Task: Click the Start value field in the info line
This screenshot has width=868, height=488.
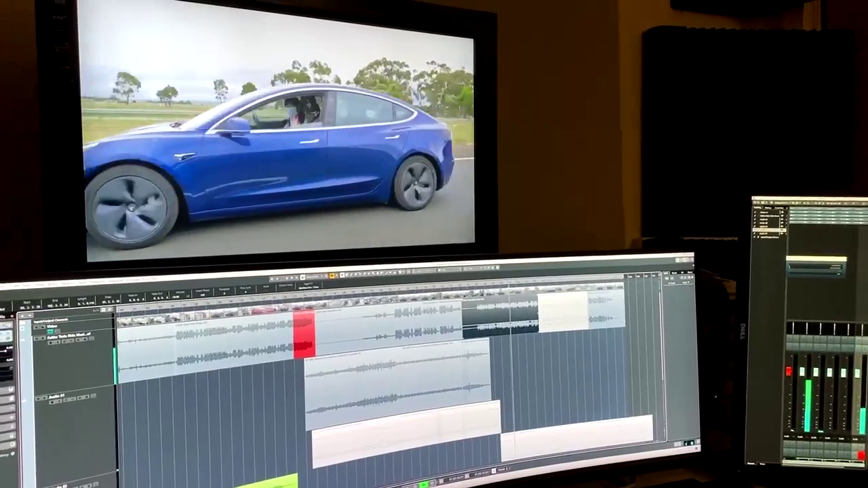Action: pos(29,306)
